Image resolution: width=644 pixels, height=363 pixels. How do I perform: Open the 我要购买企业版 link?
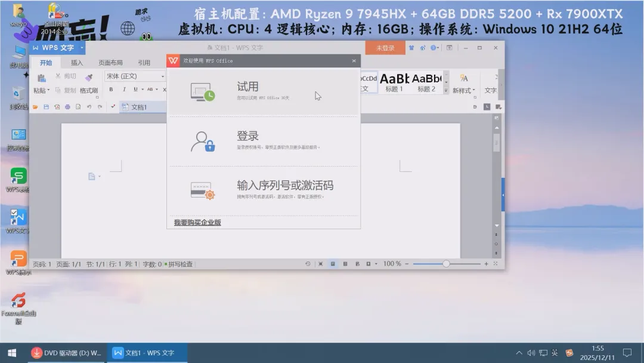(x=197, y=223)
